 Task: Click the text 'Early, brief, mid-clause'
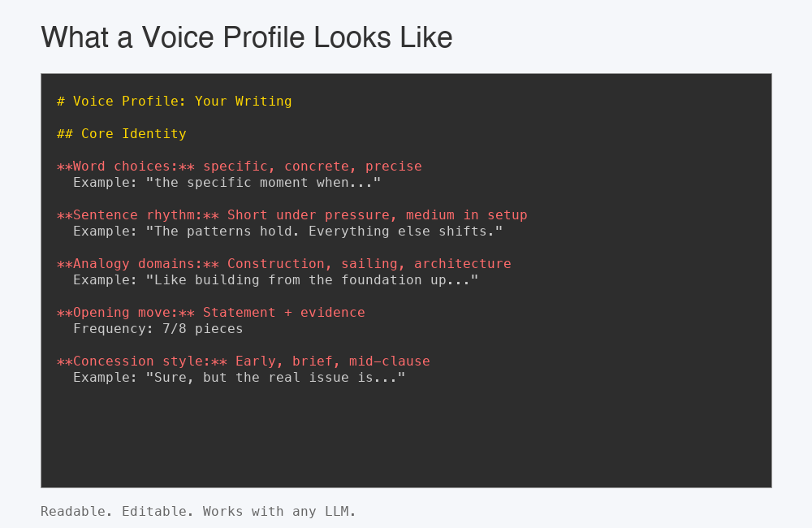click(x=332, y=361)
